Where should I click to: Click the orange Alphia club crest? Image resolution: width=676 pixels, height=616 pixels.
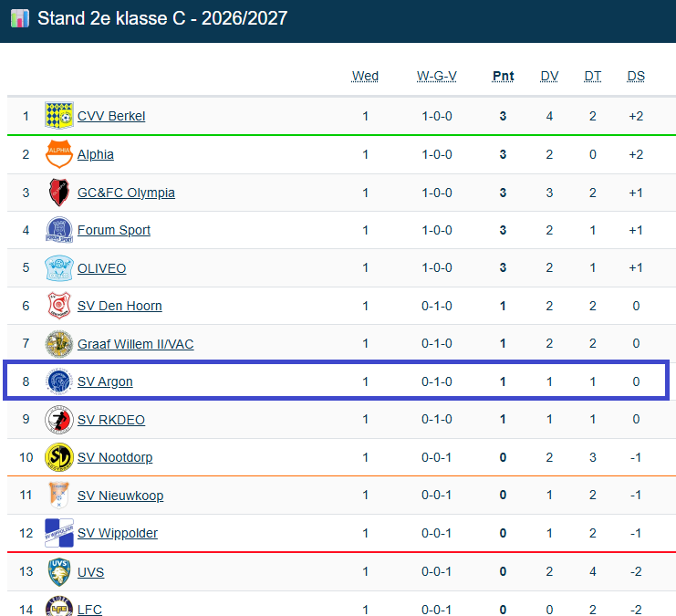pyautogui.click(x=59, y=154)
